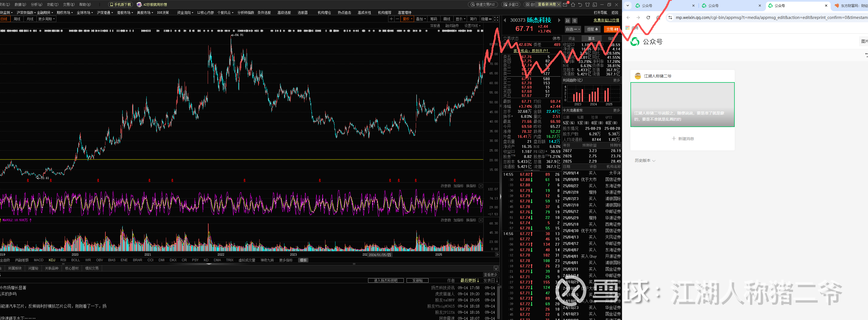Image resolution: width=868 pixels, height=320 pixels.
Task: Click the mail notification envelope icon
Action: pos(565,4)
